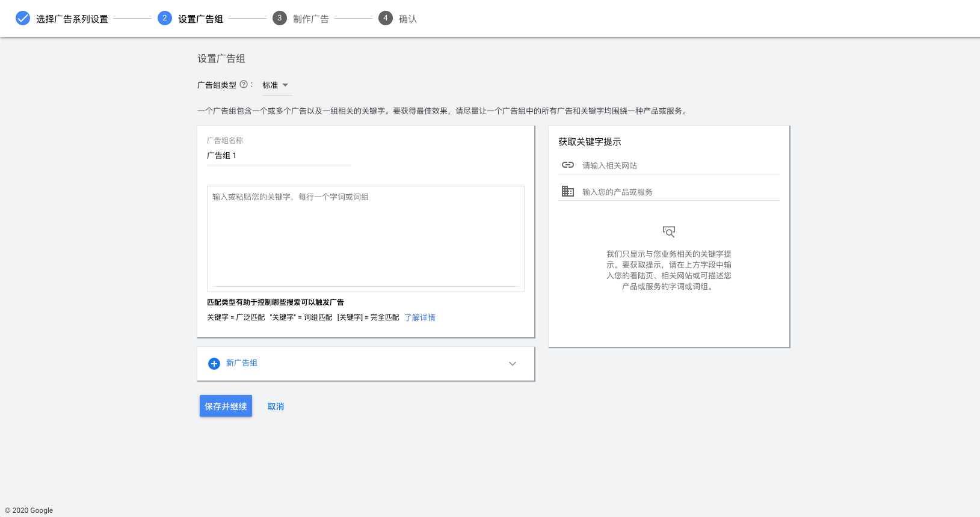Click the step 2 circle icon
Viewport: 980px width, 517px height.
point(165,19)
